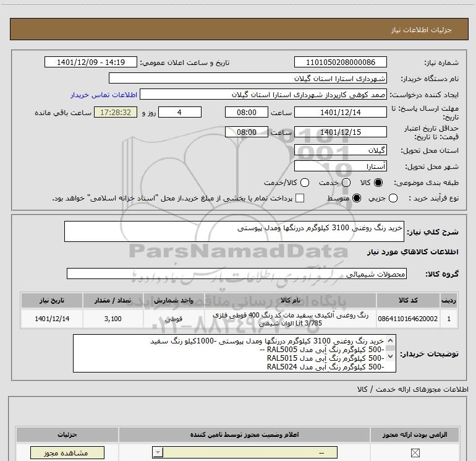Screen dimensions: 476x461
Task: Click item code 0864110164620002 cell
Action: (x=408, y=319)
